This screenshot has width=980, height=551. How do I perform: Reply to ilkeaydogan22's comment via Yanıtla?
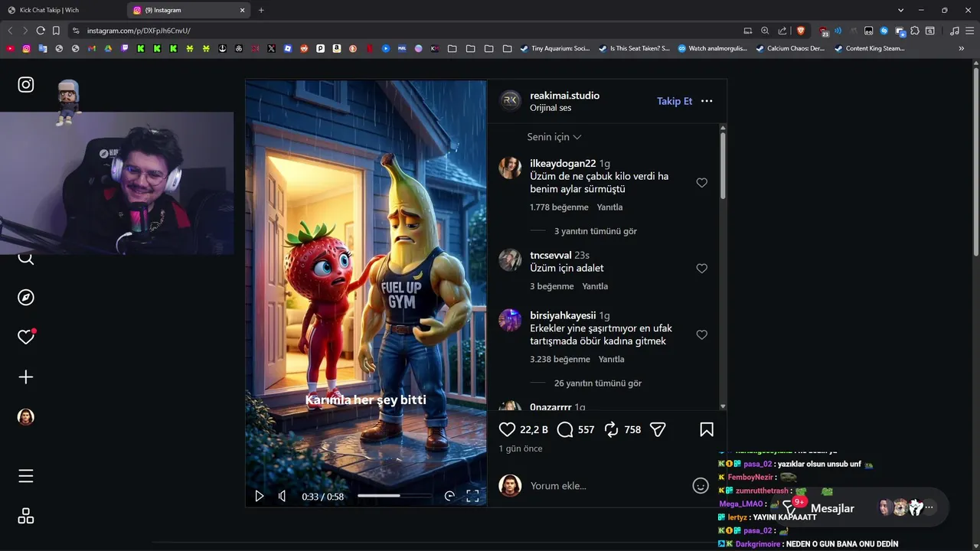(609, 207)
